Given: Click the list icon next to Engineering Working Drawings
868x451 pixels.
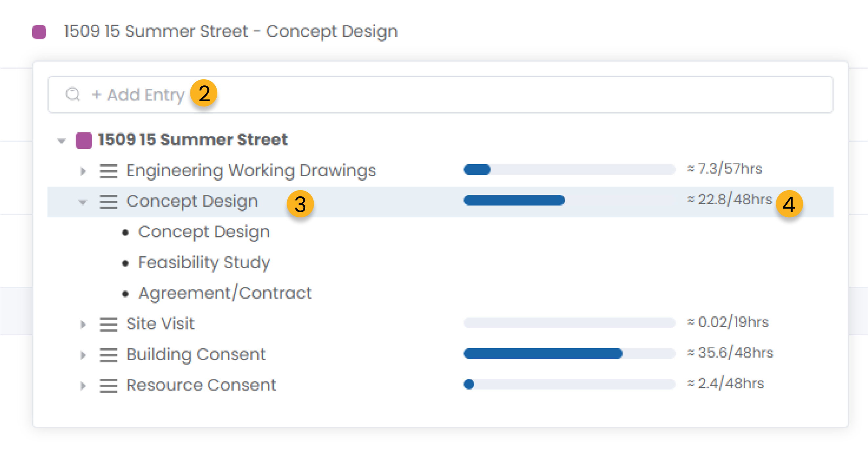Looking at the screenshot, I should [x=108, y=171].
